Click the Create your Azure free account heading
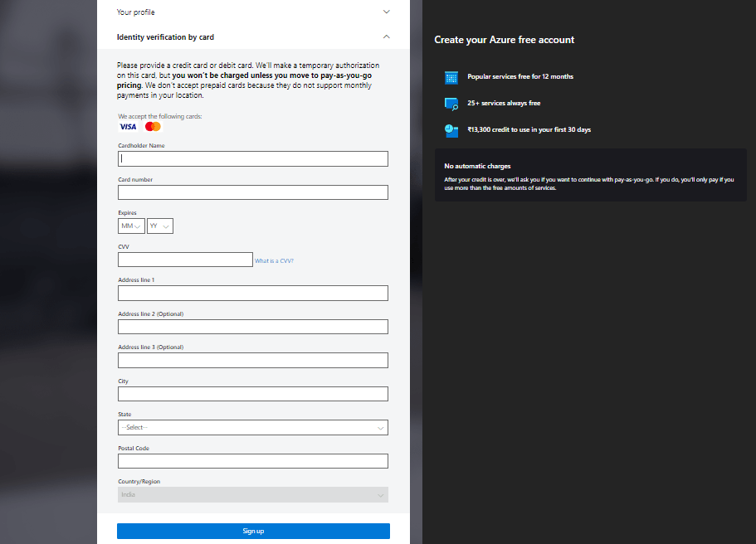Viewport: 756px width, 544px height. pyautogui.click(x=505, y=40)
